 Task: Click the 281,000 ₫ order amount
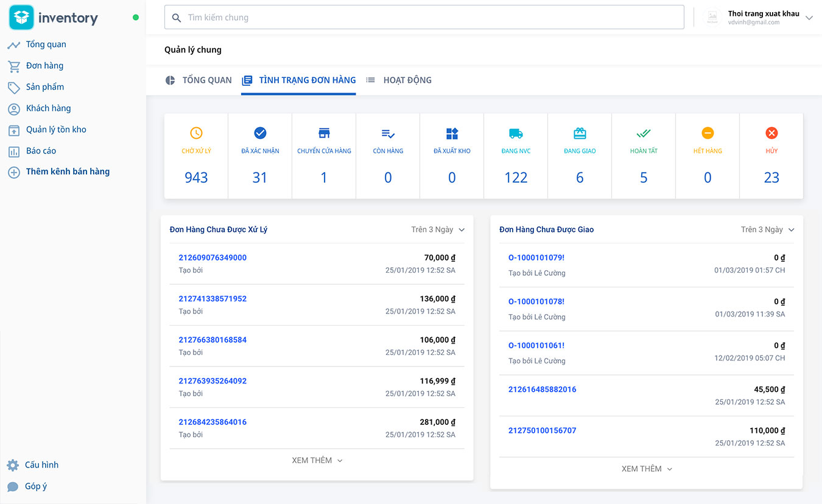tap(437, 422)
